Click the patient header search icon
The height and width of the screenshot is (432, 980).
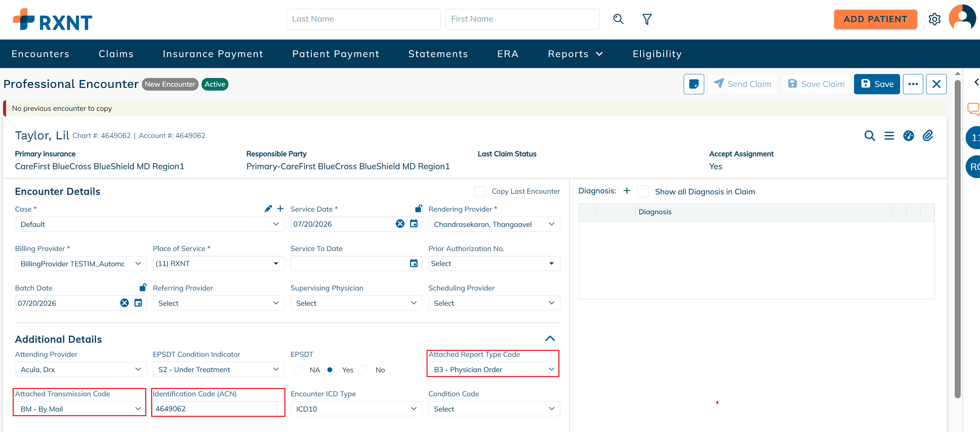click(869, 136)
